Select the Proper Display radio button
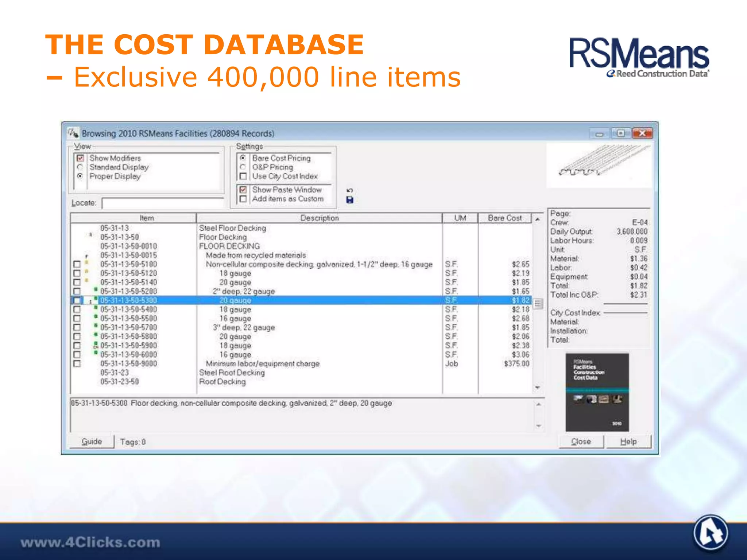Viewport: 747px width, 560px height. pos(80,176)
